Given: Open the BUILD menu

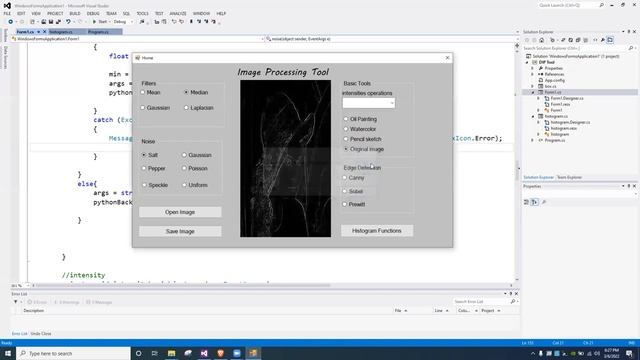Looking at the screenshot, I should 75,13.
